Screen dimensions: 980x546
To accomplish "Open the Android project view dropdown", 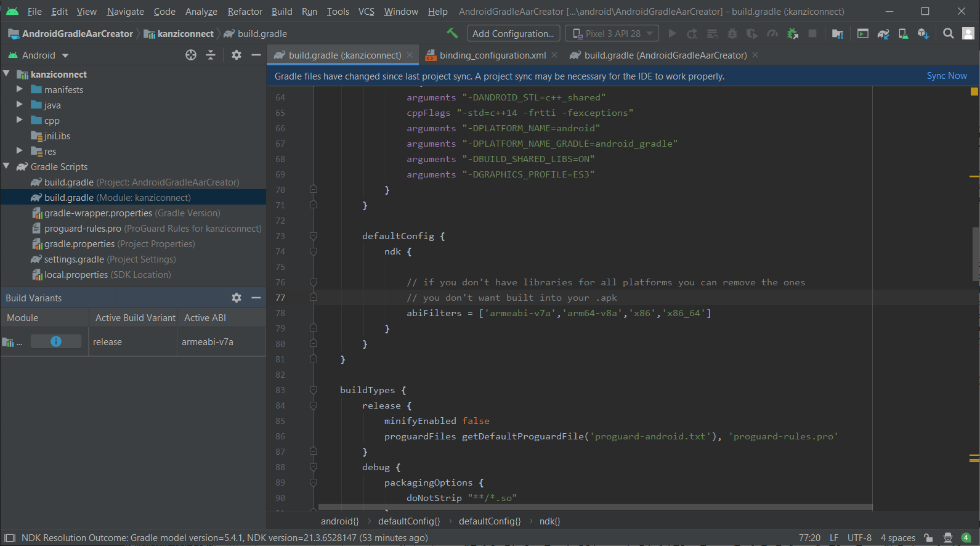I will 38,55.
